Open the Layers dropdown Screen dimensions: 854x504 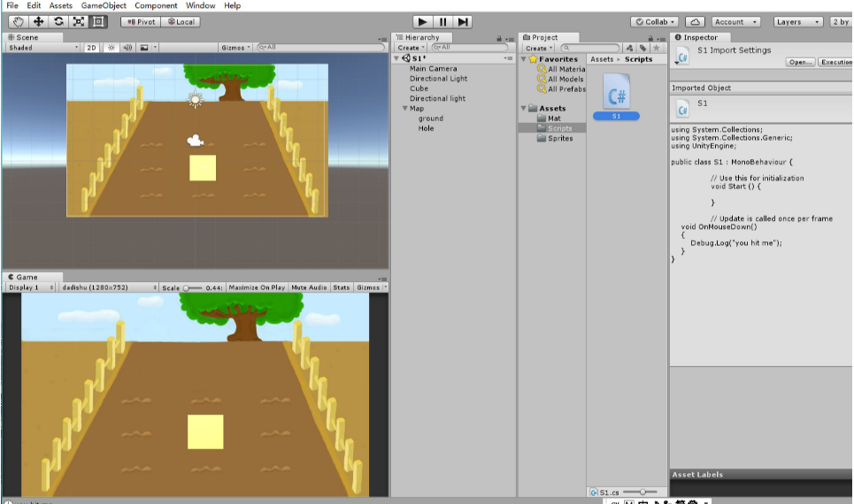[x=798, y=22]
